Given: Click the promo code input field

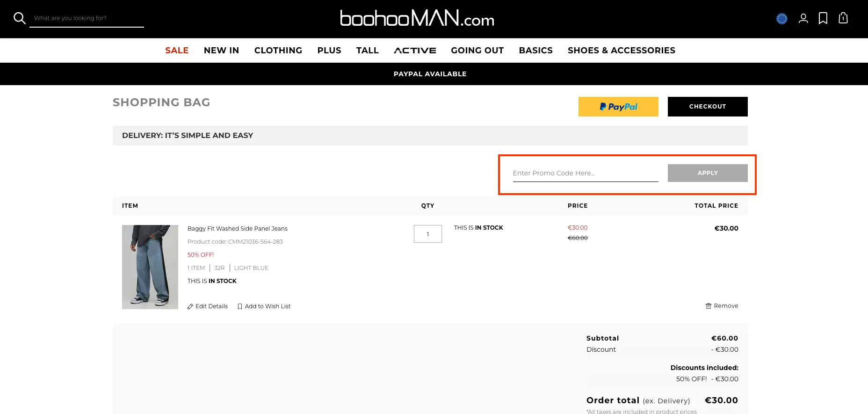Looking at the screenshot, I should (x=585, y=173).
